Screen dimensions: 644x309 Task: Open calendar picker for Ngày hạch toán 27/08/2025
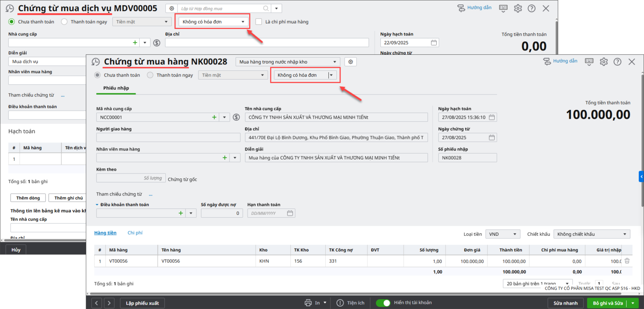click(x=491, y=117)
